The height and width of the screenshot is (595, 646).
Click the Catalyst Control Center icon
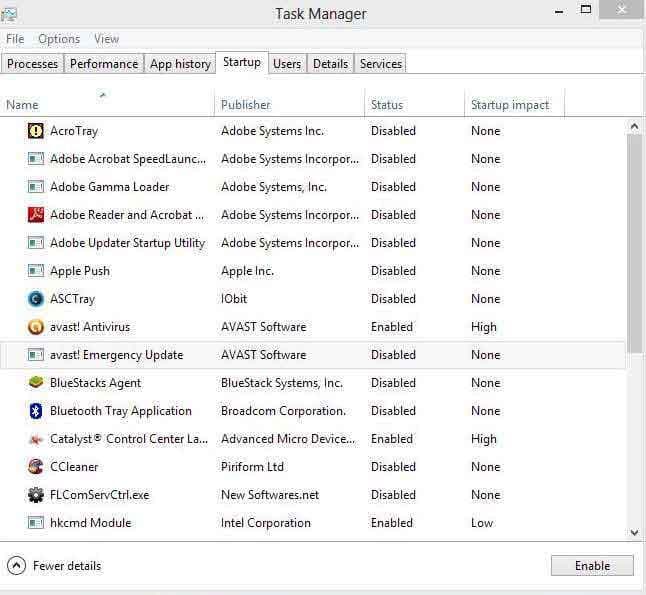(x=36, y=439)
